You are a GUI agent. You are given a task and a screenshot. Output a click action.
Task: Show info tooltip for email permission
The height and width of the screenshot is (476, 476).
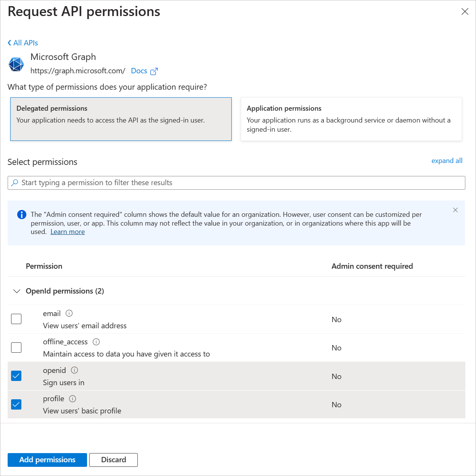[x=69, y=313]
